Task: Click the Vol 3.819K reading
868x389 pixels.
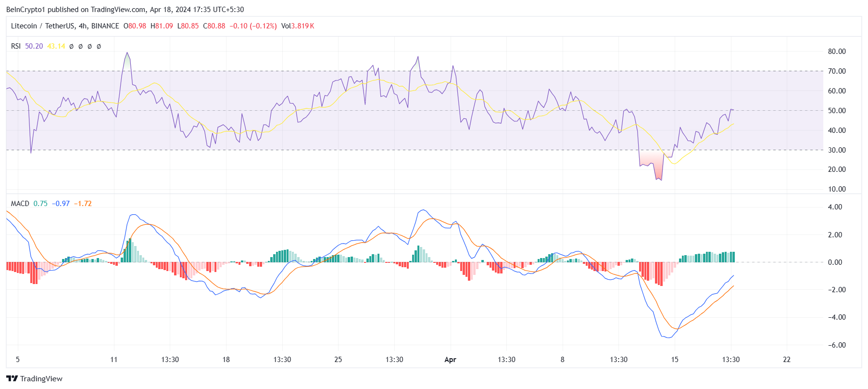Action: 298,26
